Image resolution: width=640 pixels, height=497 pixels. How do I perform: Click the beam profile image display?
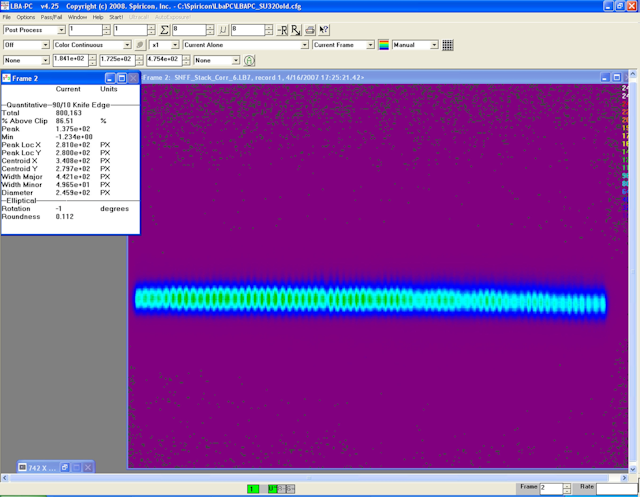pos(378,276)
